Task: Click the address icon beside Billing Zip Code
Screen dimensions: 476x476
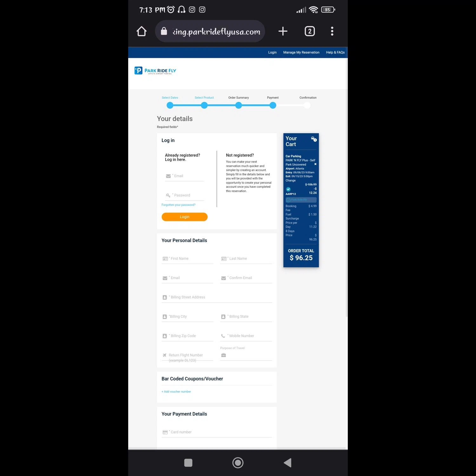Action: point(165,336)
